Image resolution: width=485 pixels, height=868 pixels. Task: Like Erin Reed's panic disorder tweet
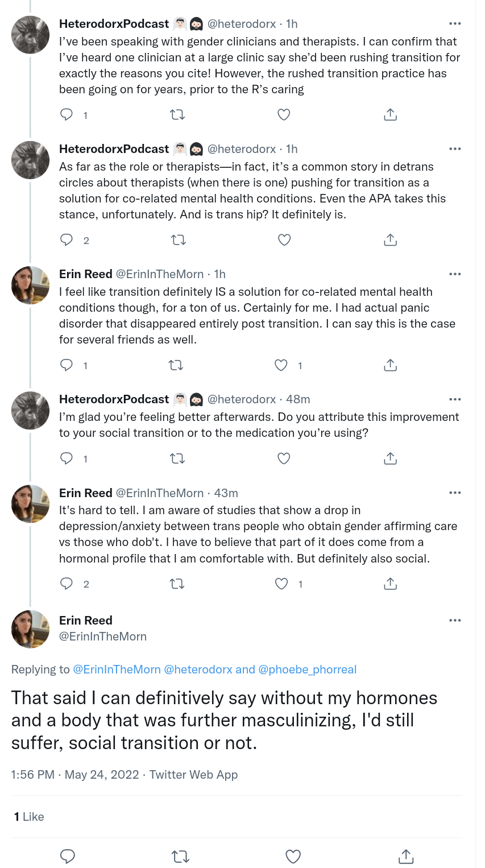281,365
